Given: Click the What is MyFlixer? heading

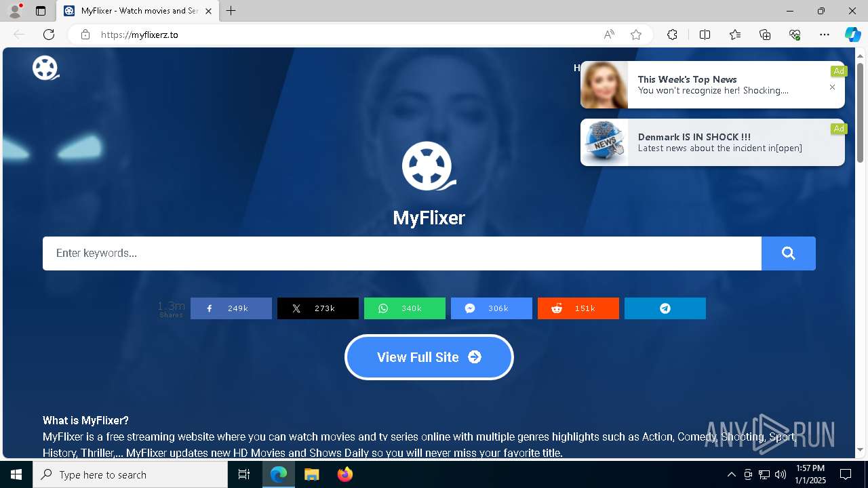Looking at the screenshot, I should tap(85, 420).
